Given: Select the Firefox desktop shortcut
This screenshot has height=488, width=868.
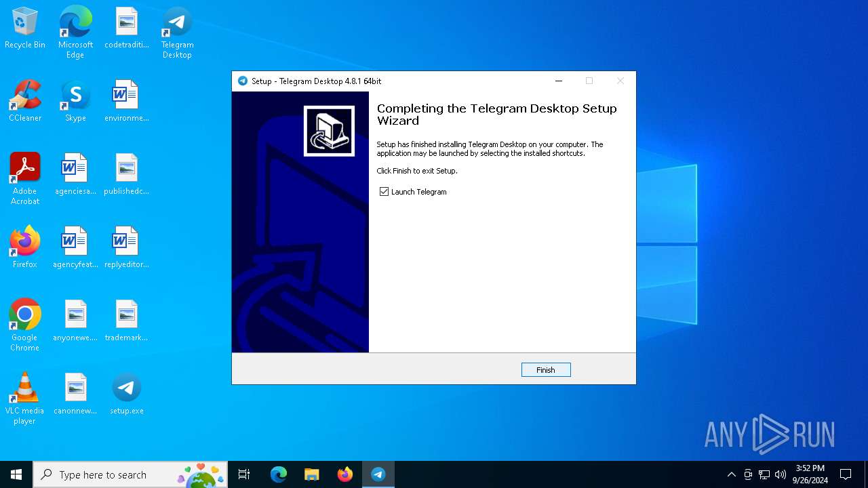Looking at the screenshot, I should [x=25, y=248].
